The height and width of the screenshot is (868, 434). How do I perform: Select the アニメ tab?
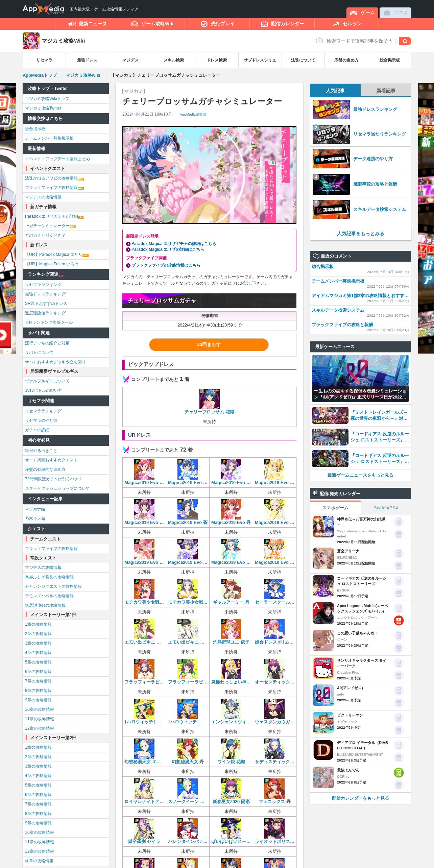(395, 13)
